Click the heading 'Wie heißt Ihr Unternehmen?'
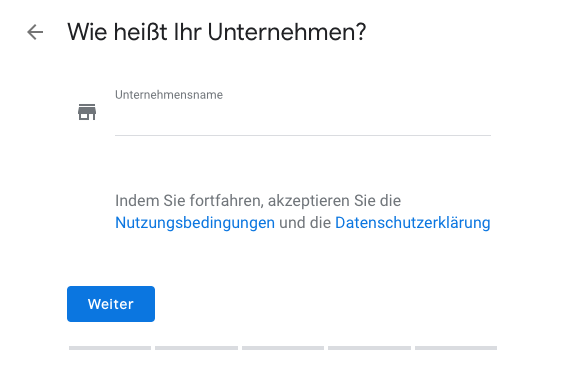 coord(217,32)
